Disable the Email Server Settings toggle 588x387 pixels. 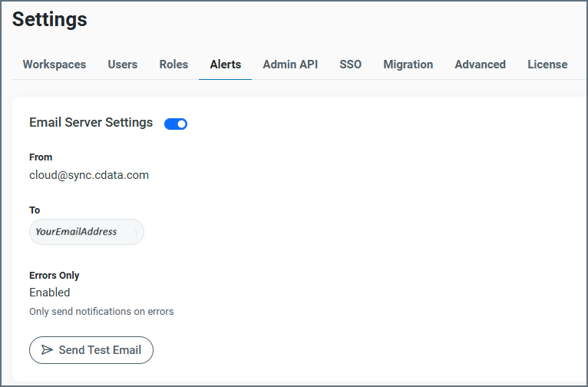coord(176,124)
